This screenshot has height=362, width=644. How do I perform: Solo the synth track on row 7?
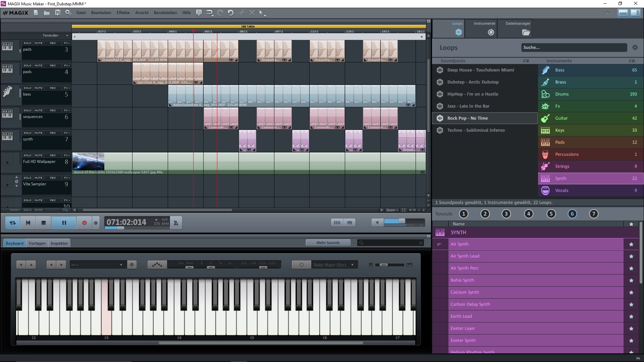tap(28, 133)
